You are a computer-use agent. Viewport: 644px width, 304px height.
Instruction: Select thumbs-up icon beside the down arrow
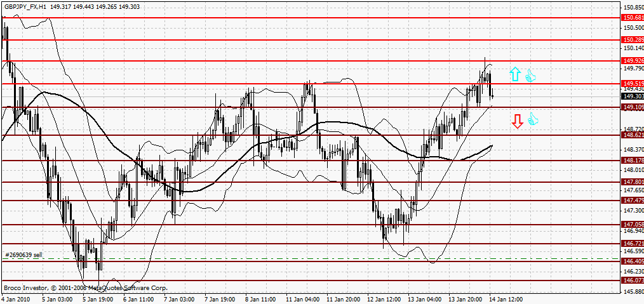click(x=532, y=119)
